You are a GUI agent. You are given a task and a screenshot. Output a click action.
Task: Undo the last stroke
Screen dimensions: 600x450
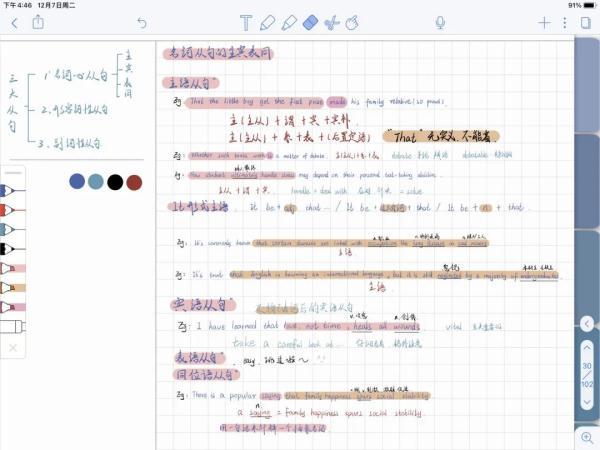[142, 23]
